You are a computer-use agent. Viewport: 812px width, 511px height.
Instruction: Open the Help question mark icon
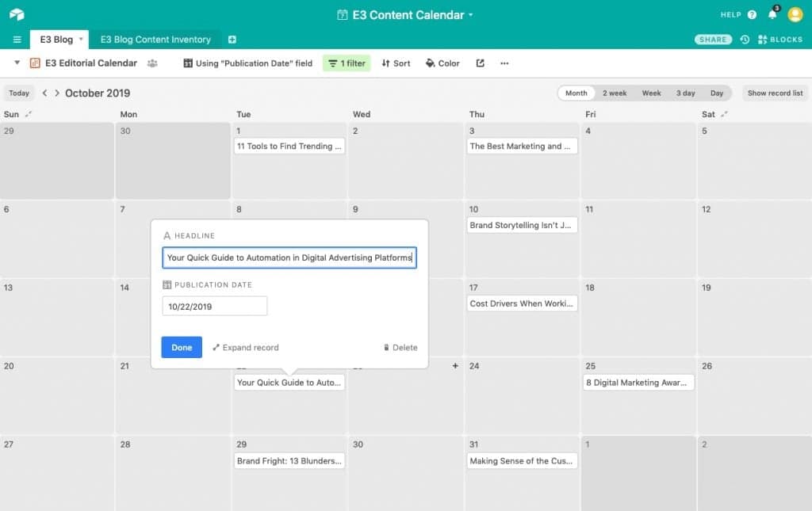tap(752, 14)
